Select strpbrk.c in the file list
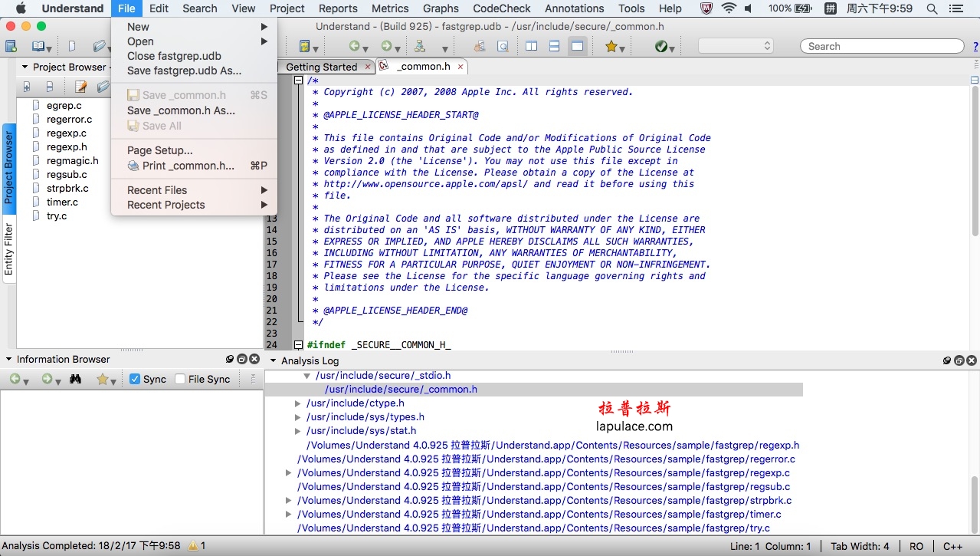Screen dimensions: 980x556 67,188
